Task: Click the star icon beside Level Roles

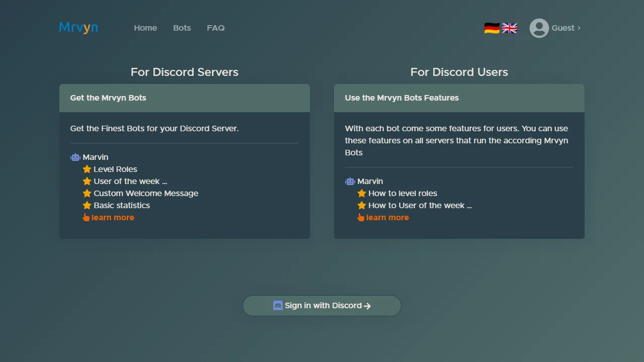Action: 87,169
